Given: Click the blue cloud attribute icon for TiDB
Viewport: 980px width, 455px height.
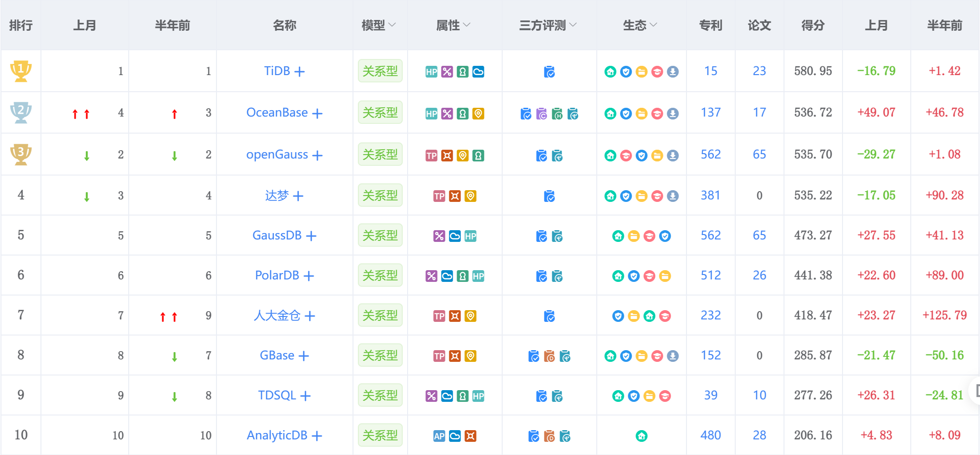Looking at the screenshot, I should 478,72.
